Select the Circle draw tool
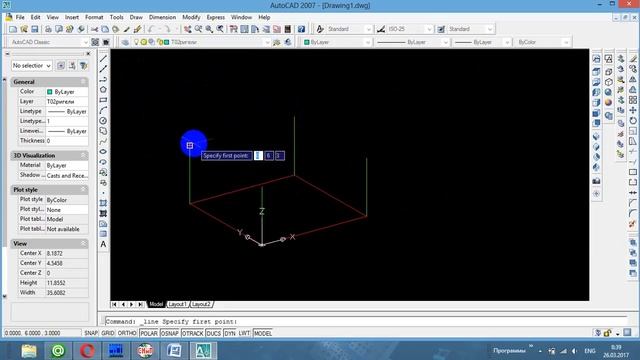The width and height of the screenshot is (640, 360). (103, 120)
